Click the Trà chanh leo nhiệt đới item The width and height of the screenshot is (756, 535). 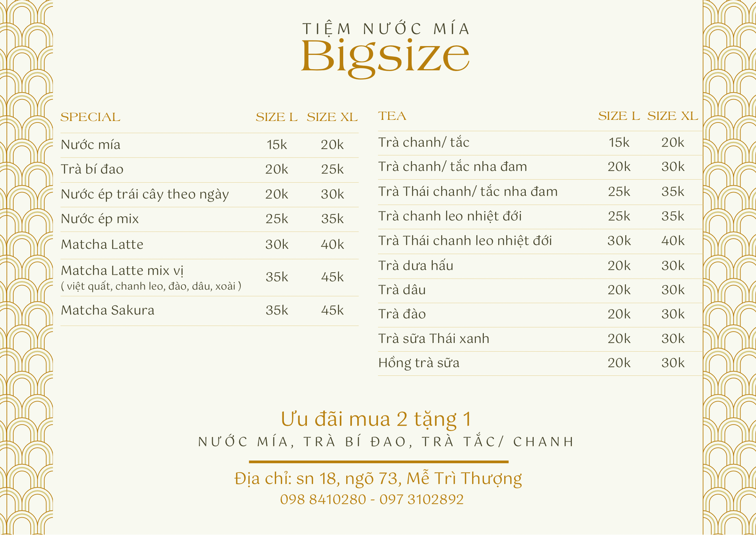tap(450, 216)
